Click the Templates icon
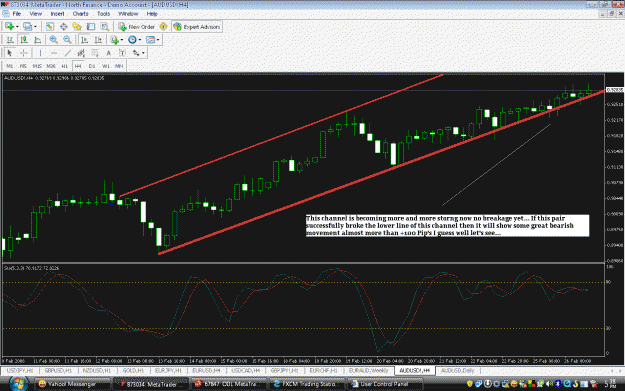Screen dimensions: 625x391 coord(150,40)
